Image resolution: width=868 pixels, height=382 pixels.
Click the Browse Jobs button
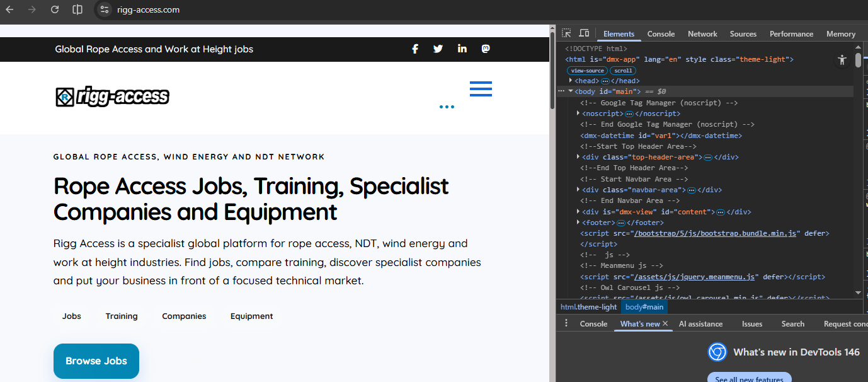[x=96, y=361]
